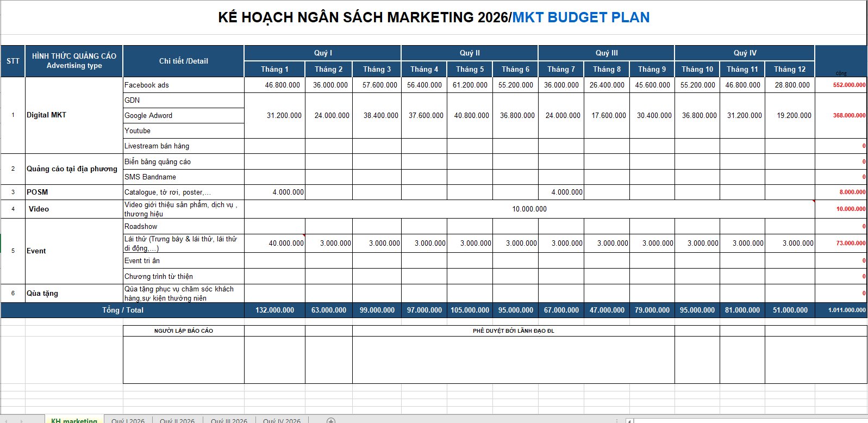This screenshot has height=423, width=868.
Task: Select the Quà tặng category cell
Action: point(74,293)
